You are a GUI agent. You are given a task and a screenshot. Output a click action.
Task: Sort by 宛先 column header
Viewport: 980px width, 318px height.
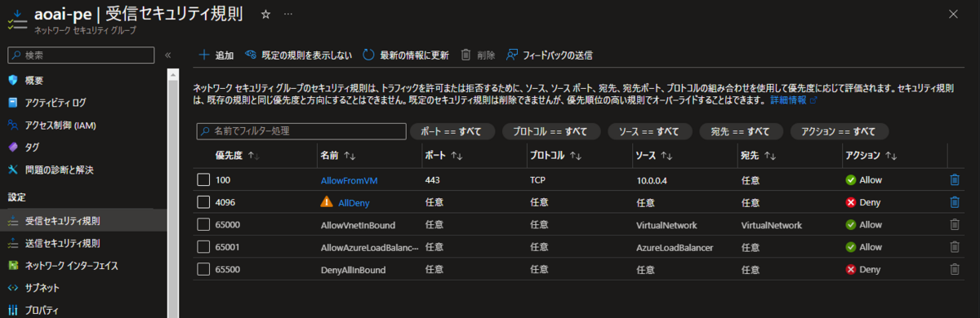(x=758, y=155)
